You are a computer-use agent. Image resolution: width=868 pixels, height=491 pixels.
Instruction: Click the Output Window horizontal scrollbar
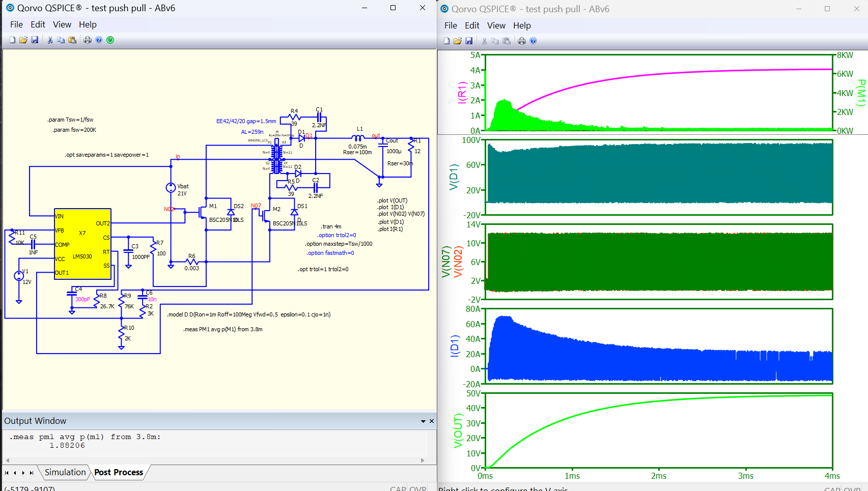tap(215, 460)
